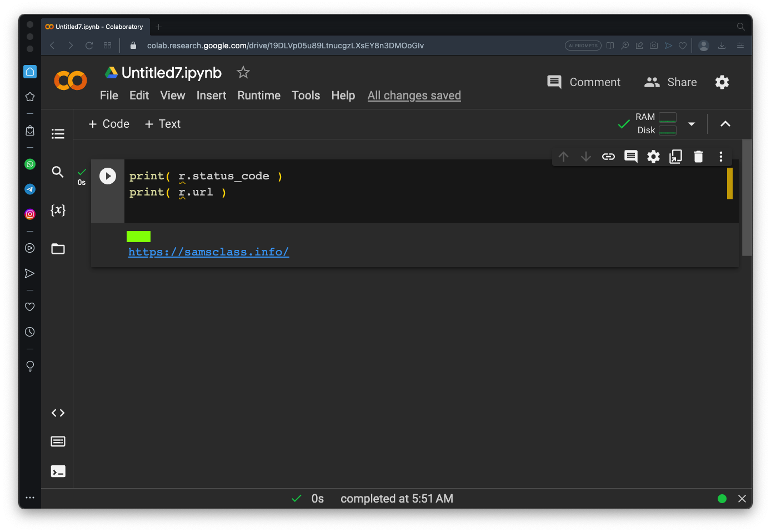Open code snippets panel
This screenshot has height=532, width=771.
coord(58,413)
